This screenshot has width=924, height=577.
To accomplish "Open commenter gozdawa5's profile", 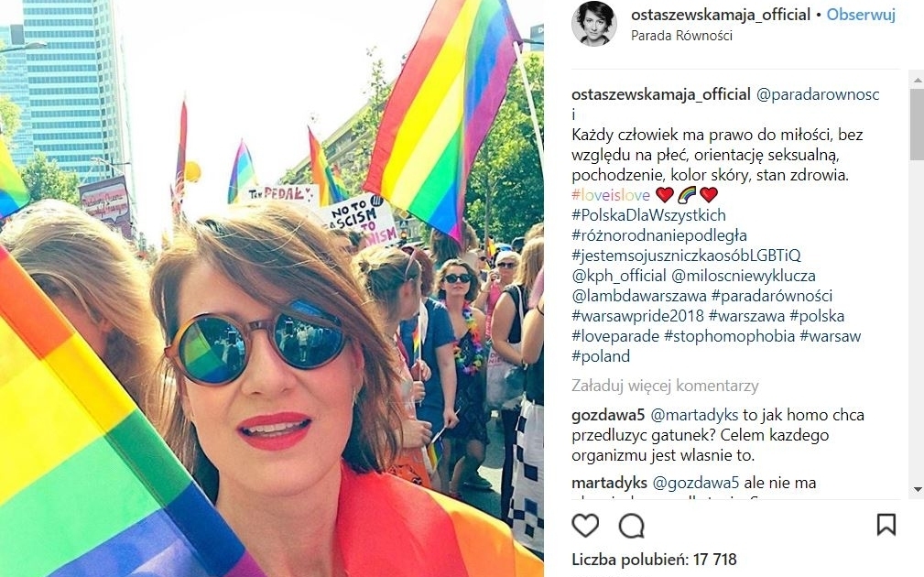I will coord(608,415).
